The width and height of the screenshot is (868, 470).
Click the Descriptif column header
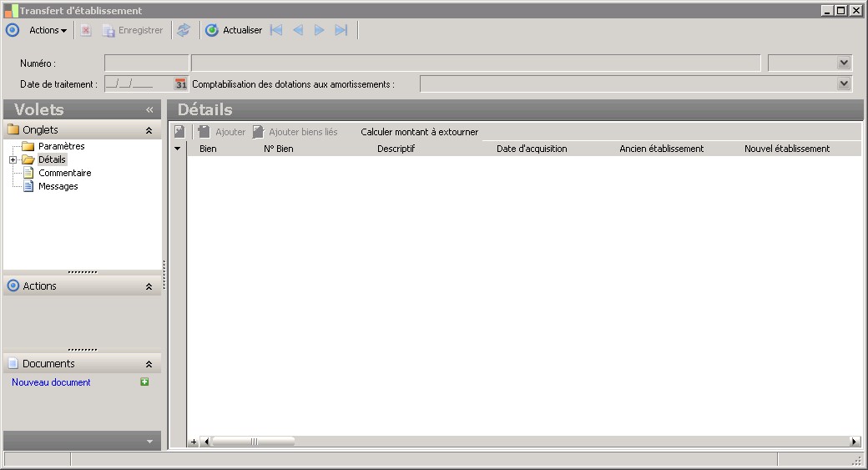396,149
